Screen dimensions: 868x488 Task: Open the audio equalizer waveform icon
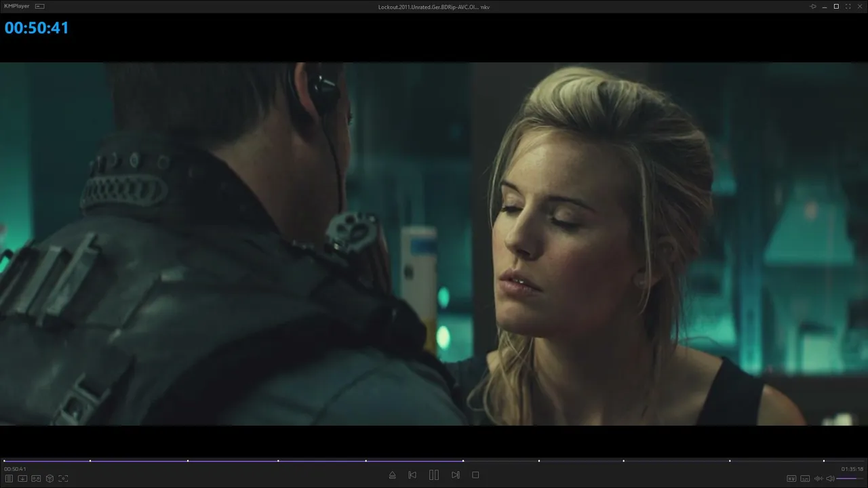coord(818,479)
